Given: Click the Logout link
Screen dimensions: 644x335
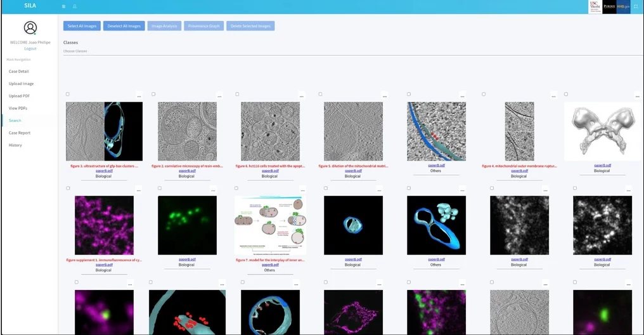Looking at the screenshot, I should 30,48.
